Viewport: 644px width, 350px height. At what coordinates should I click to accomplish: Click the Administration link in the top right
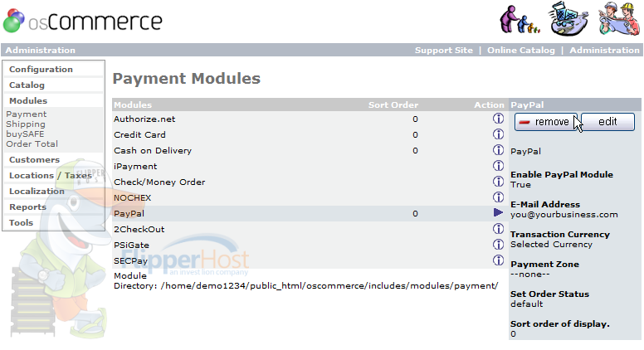pyautogui.click(x=604, y=50)
